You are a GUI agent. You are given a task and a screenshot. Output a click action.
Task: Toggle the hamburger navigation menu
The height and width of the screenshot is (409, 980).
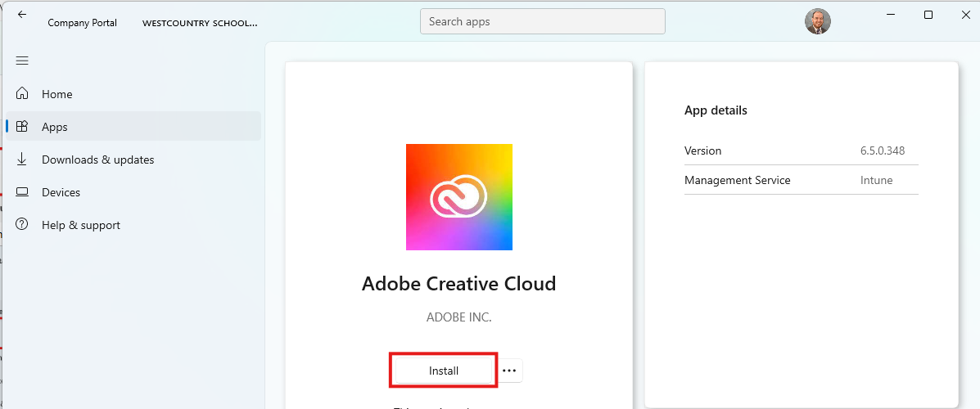(22, 61)
